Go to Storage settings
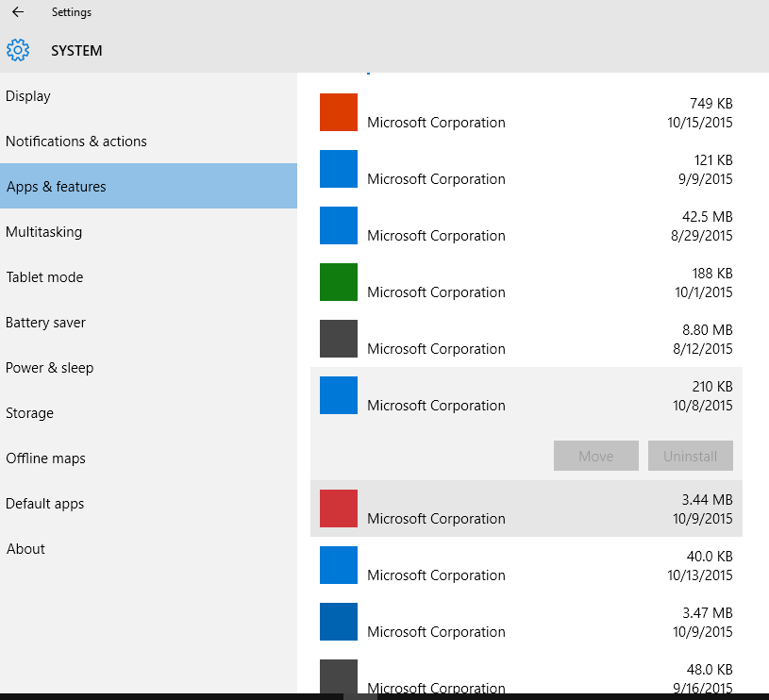This screenshot has height=700, width=769. point(148,413)
